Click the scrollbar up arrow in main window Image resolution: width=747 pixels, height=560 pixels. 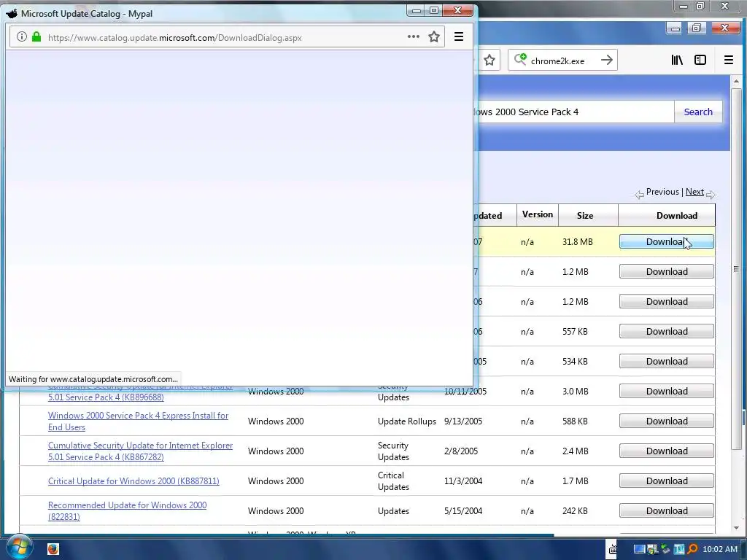click(x=737, y=82)
